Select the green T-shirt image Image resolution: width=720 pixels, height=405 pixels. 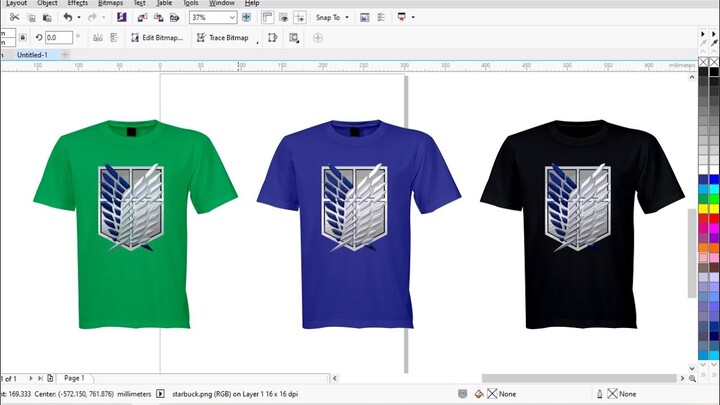click(135, 224)
